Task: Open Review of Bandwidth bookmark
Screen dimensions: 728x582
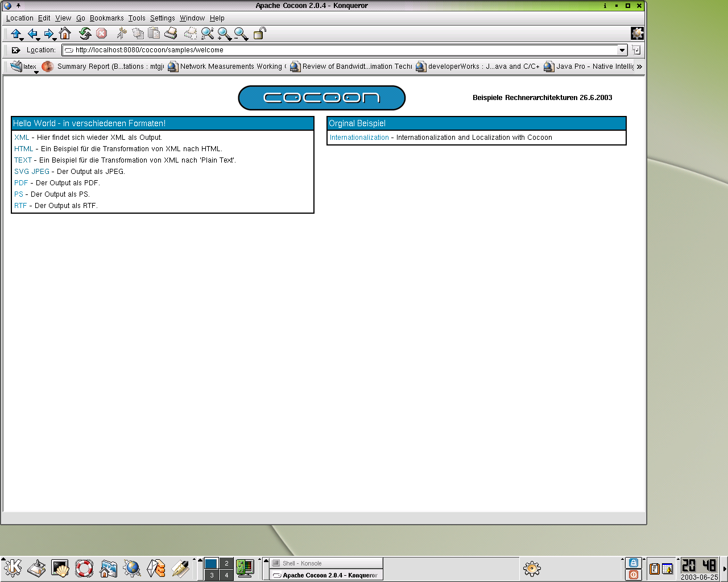Action: point(351,66)
